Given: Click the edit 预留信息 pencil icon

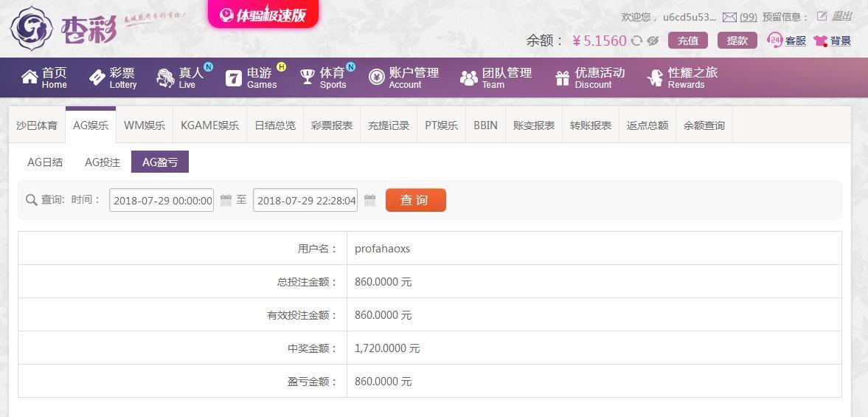Looking at the screenshot, I should [822, 16].
